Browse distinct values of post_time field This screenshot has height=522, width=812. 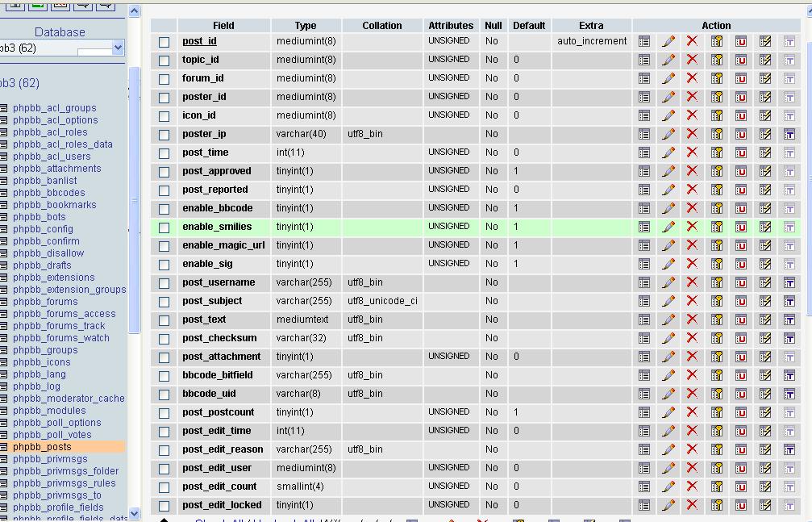644,152
